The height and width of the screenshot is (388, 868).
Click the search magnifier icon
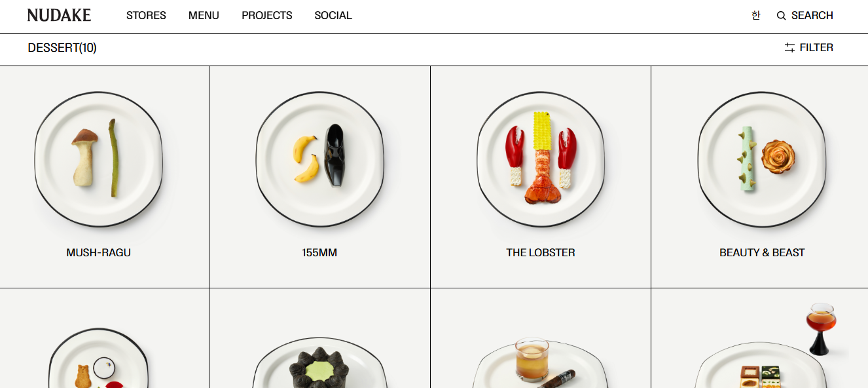781,16
